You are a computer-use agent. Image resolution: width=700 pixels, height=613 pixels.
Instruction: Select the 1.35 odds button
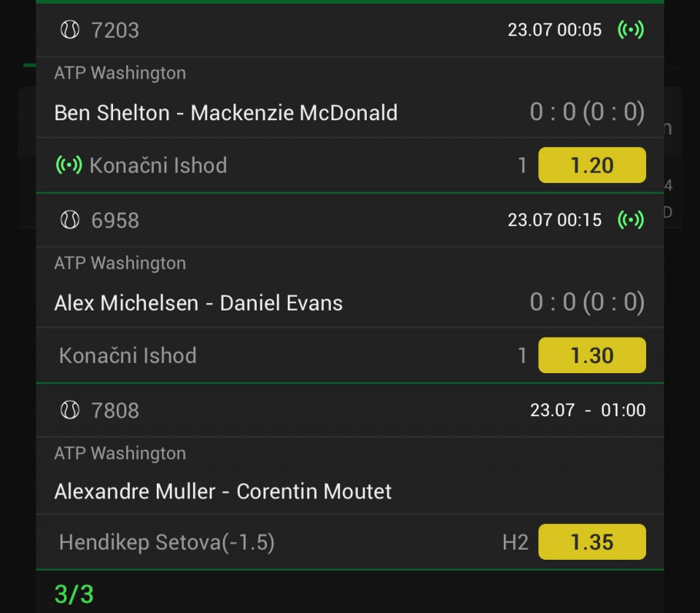pyautogui.click(x=592, y=542)
